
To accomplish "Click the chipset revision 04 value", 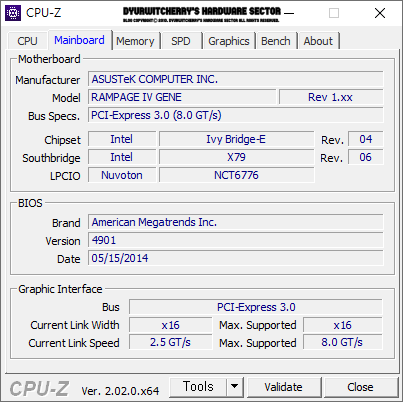I will [366, 139].
